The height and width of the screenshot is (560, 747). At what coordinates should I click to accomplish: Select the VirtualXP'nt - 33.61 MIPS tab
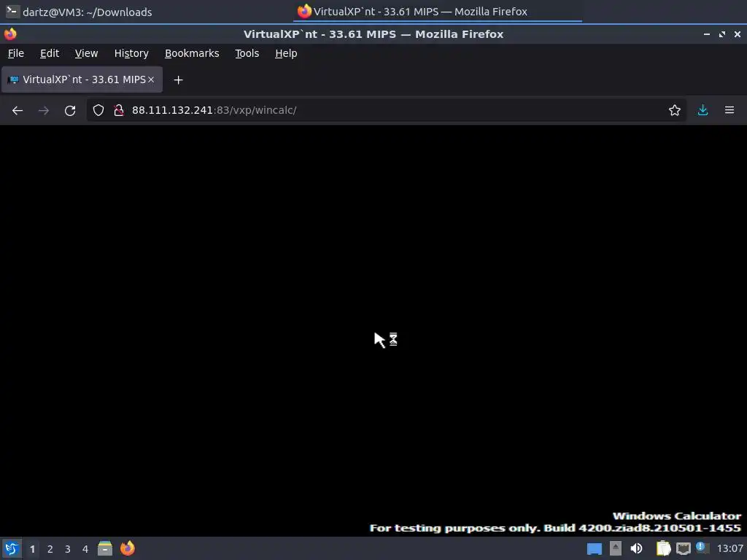tap(82, 79)
